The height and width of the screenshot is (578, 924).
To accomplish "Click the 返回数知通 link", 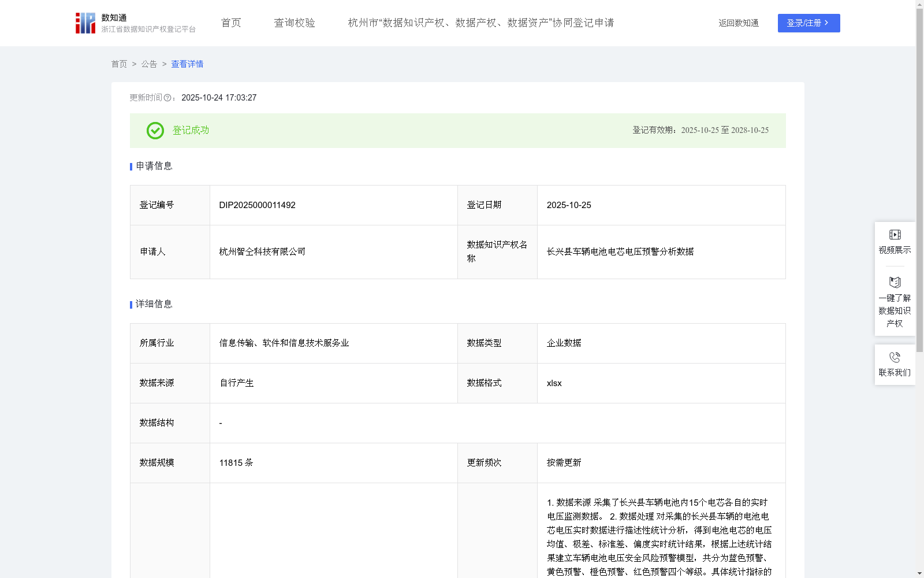I will pos(739,23).
